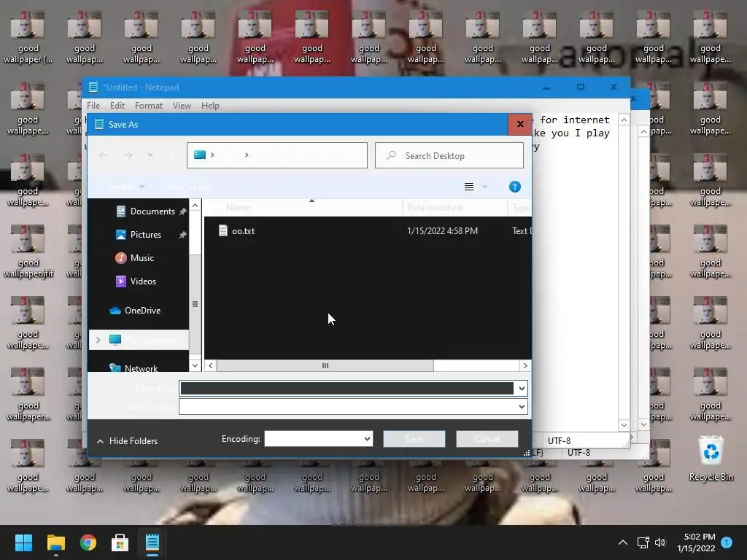Click the Back navigation arrow

click(x=103, y=155)
